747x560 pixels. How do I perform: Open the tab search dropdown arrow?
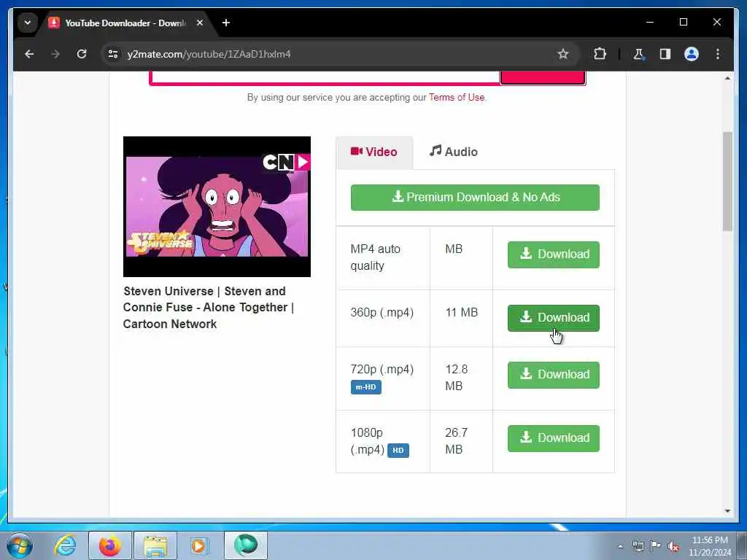click(28, 23)
